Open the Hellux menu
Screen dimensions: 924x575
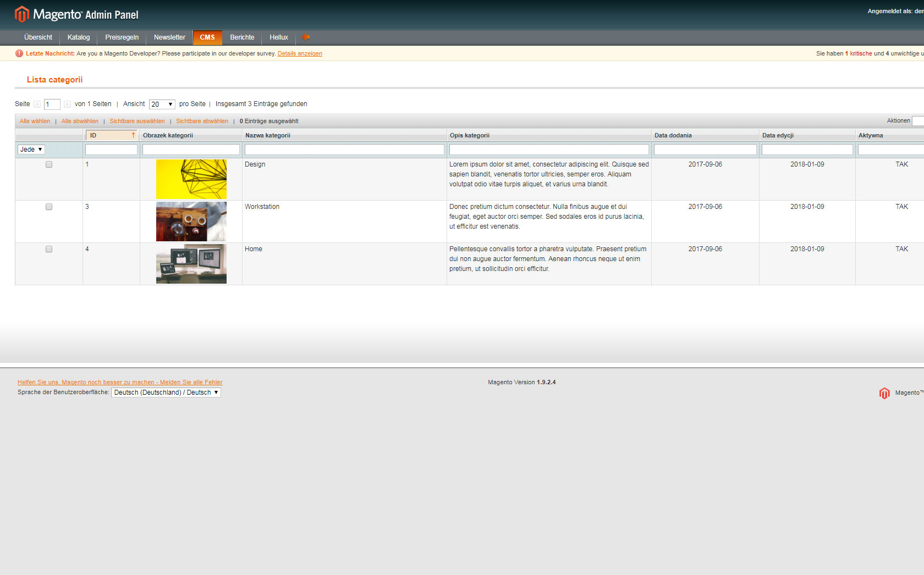(x=279, y=37)
